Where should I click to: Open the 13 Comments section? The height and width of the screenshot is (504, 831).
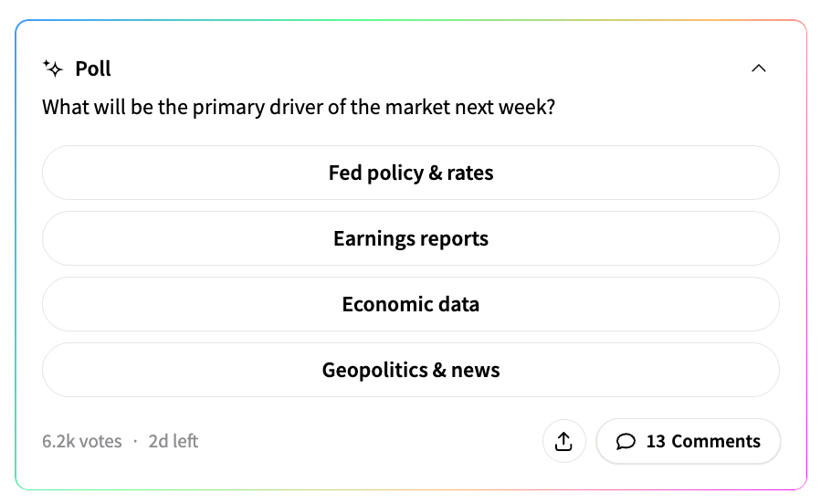click(689, 442)
